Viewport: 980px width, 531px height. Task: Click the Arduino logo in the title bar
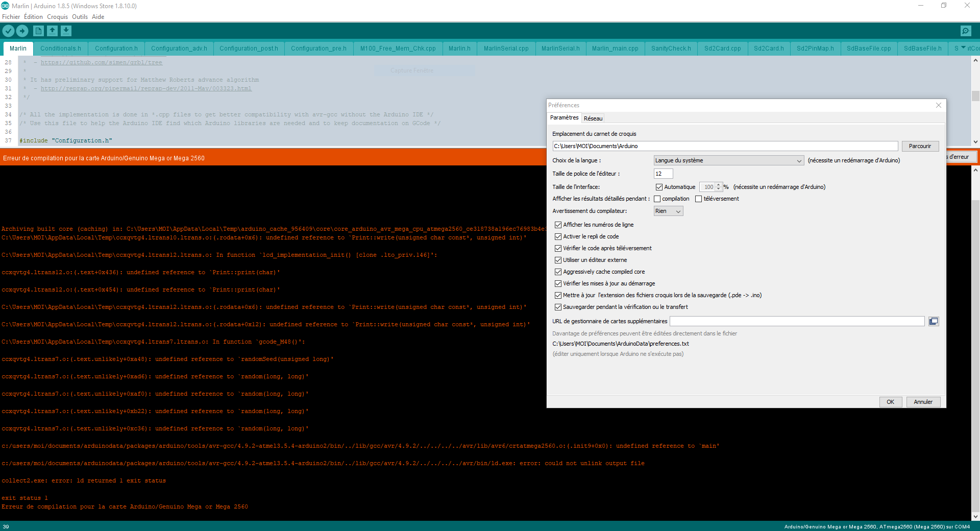[5, 6]
